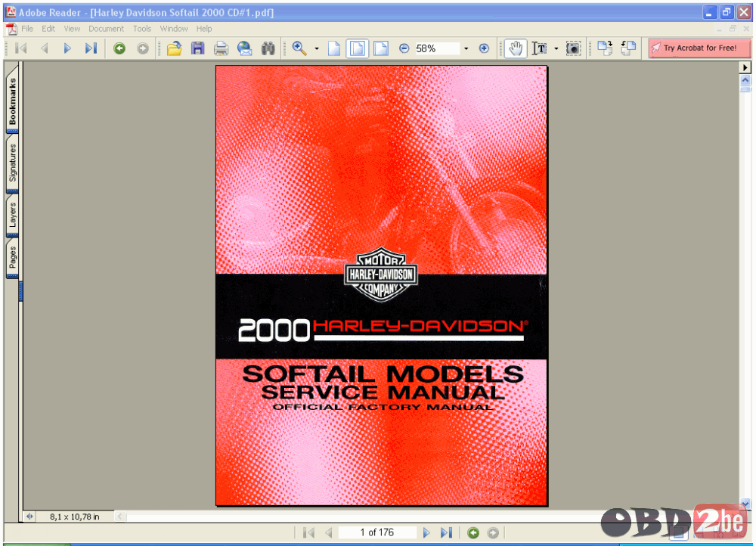Screen dimensions: 756x546
Task: Restore down the Adobe Reader window
Action: [726, 13]
